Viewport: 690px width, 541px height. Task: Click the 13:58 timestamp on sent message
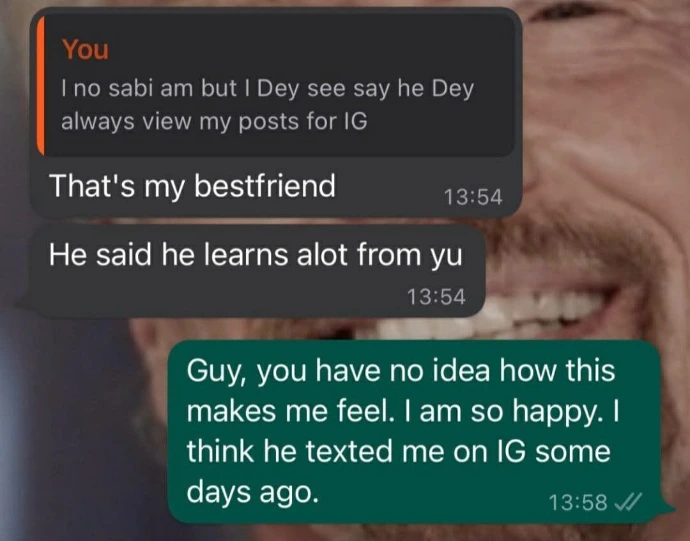tap(578, 502)
